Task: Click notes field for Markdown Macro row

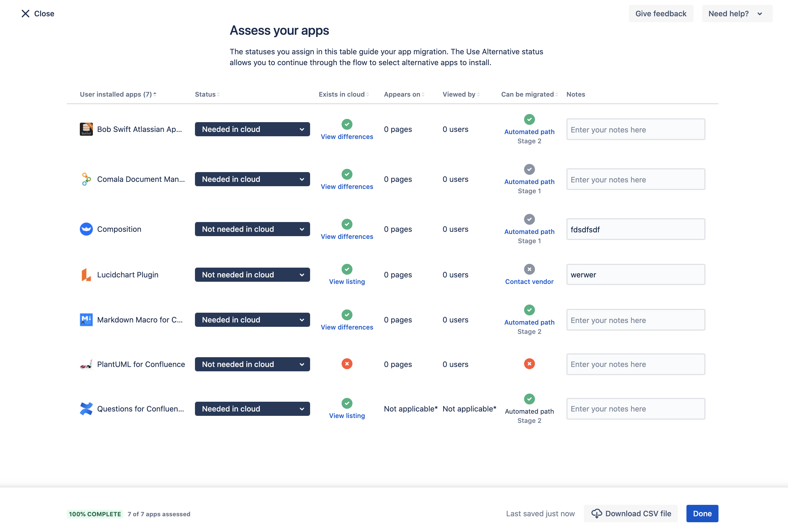Action: [635, 320]
